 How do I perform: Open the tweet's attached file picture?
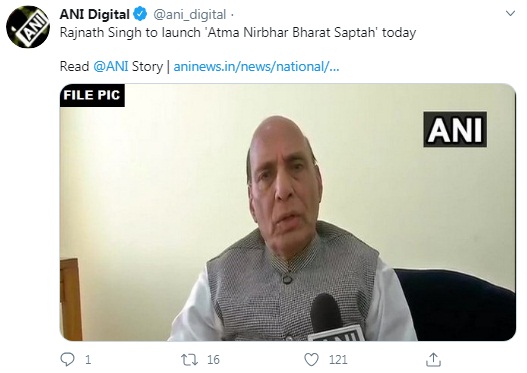pos(288,212)
